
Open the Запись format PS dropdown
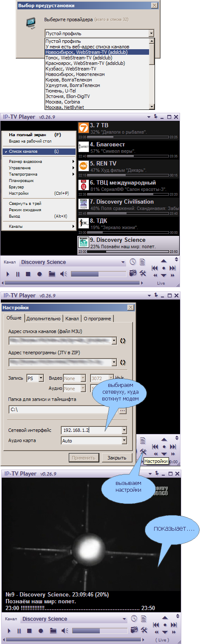pyautogui.click(x=41, y=378)
